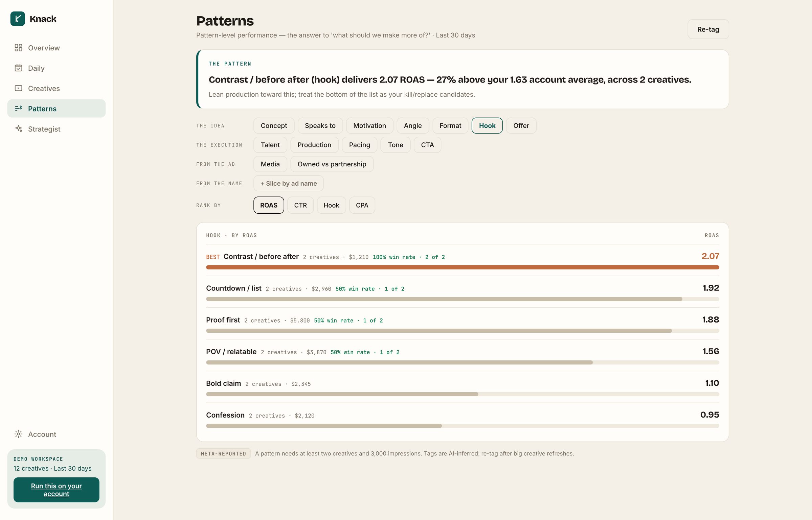Screen dimensions: 812x520
Task: Click the META-REPORTED badge
Action: (x=223, y=453)
